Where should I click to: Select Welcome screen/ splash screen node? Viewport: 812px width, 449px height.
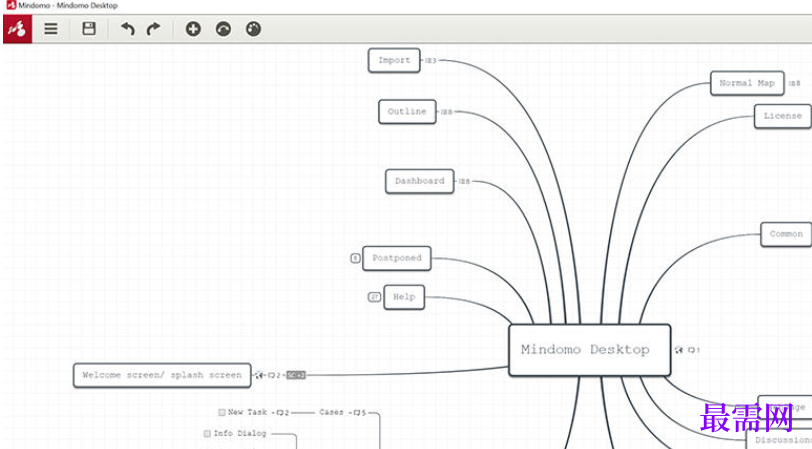[162, 375]
